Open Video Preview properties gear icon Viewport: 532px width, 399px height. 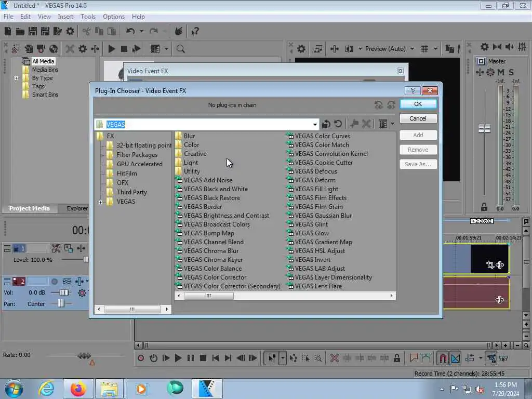301,49
